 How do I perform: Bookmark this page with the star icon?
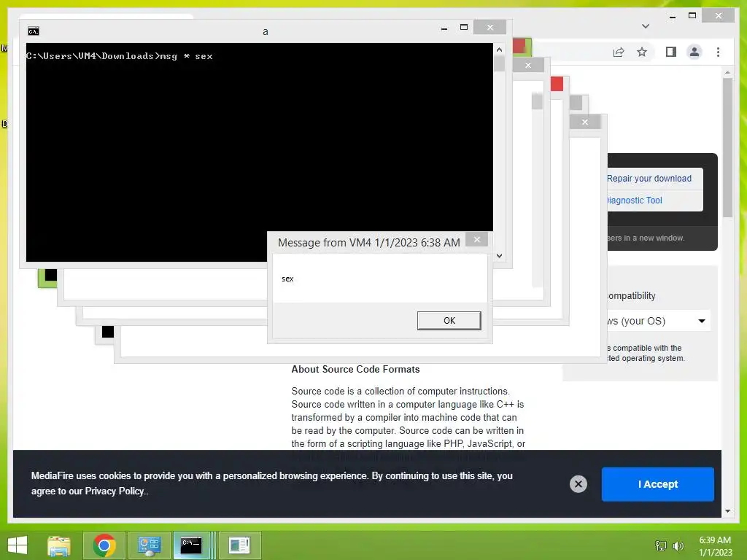pyautogui.click(x=642, y=52)
